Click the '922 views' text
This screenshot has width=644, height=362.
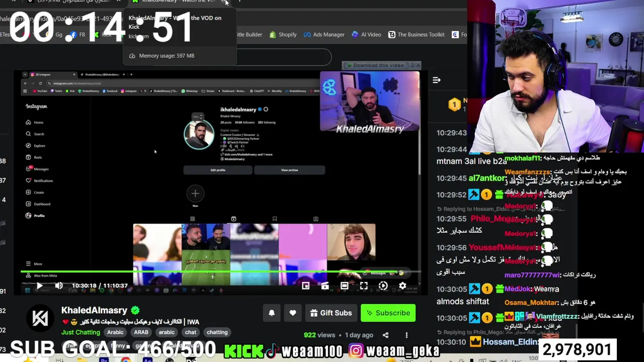coord(319,335)
